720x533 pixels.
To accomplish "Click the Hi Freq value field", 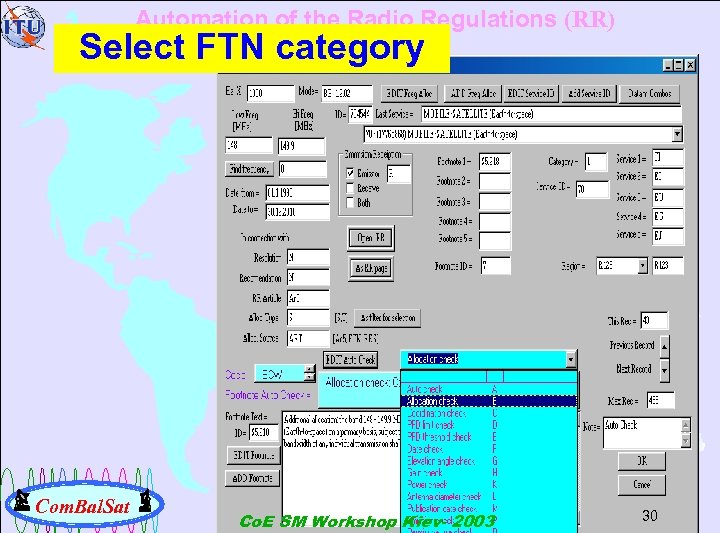I will click(302, 146).
